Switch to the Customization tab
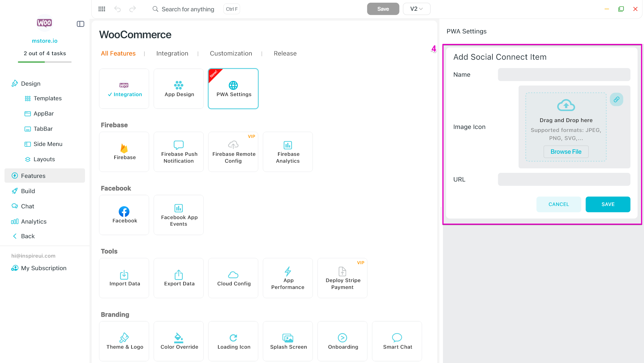This screenshot has width=644, height=363. click(x=231, y=53)
